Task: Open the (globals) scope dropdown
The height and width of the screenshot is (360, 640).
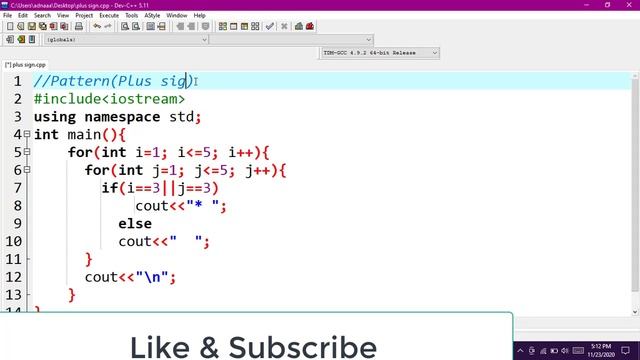Action: point(126,40)
